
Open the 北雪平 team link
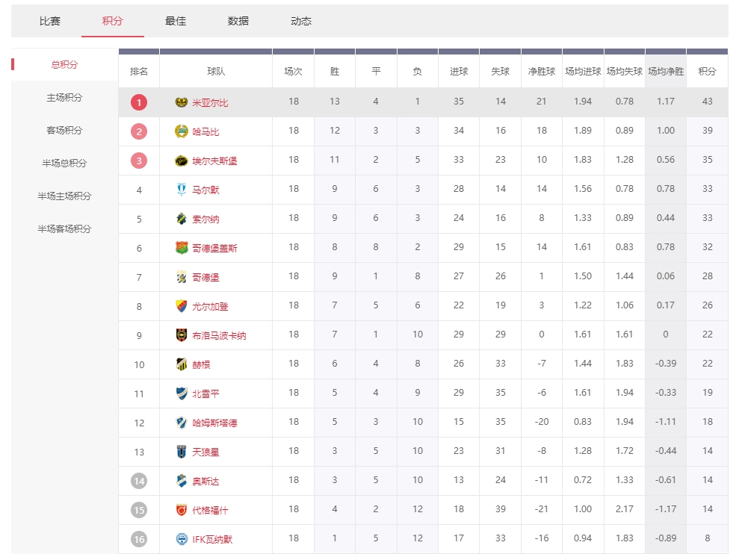point(205,393)
